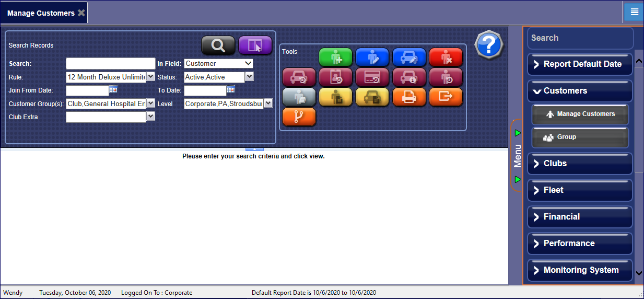
Task: Click the green Add Customer tool button
Action: click(335, 57)
